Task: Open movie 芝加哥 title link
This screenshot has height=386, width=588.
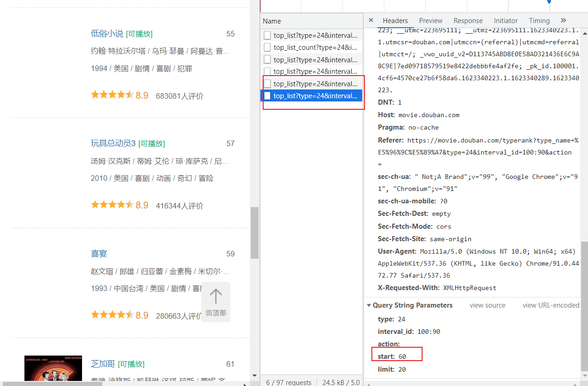Action: point(103,364)
